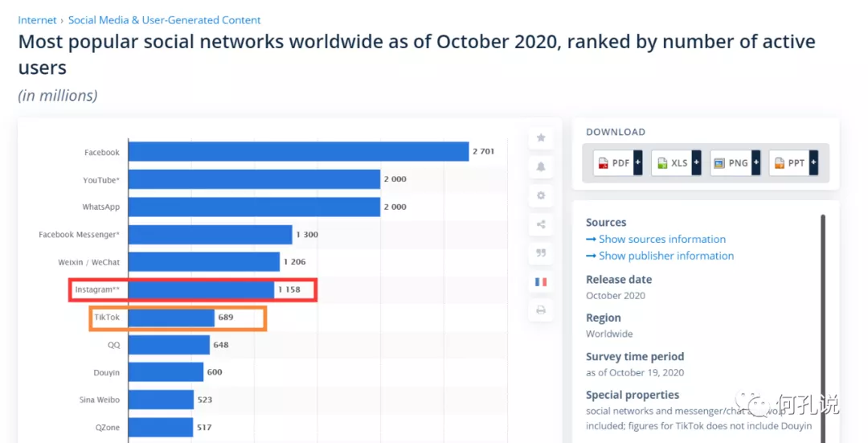Image resolution: width=868 pixels, height=443 pixels.
Task: Click the DOWNLOAD heading
Action: [616, 132]
